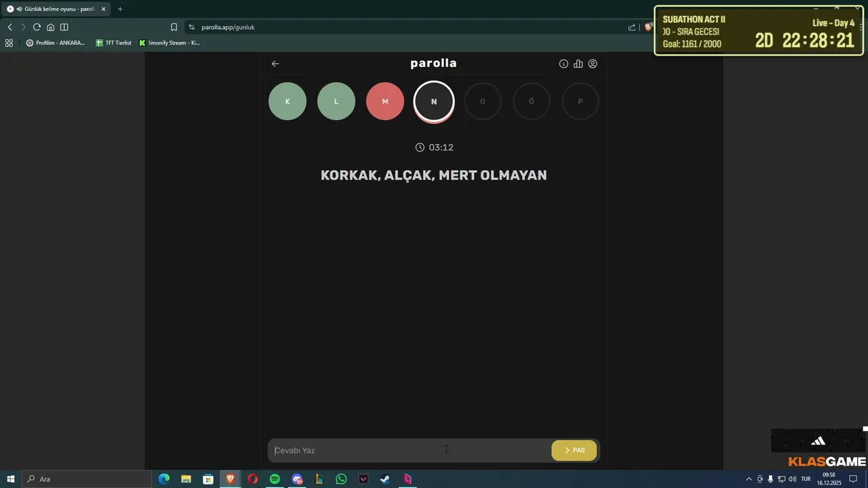Open parolla's info circle icon
This screenshot has height=488, width=868.
(564, 64)
